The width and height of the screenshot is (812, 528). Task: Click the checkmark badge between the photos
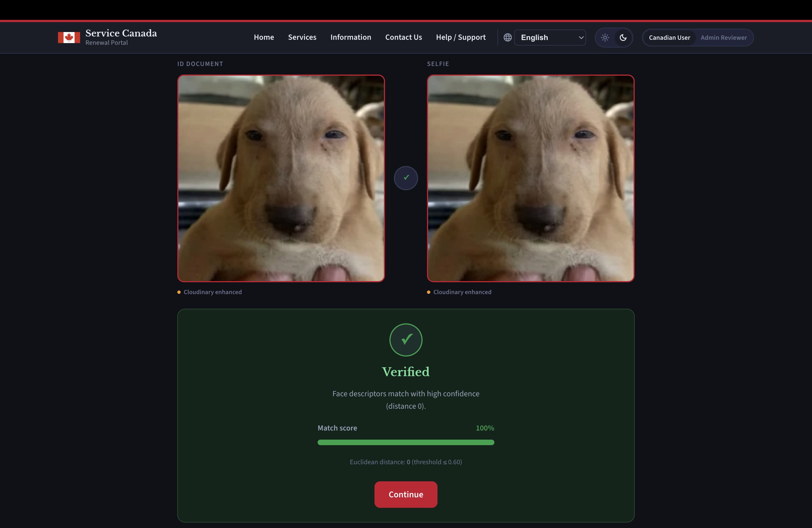[x=406, y=178]
